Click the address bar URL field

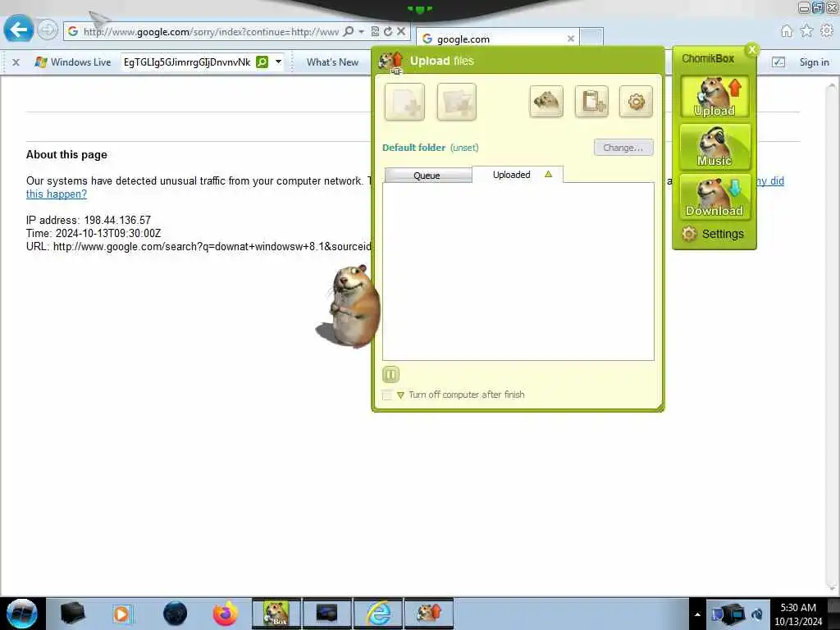click(x=211, y=32)
